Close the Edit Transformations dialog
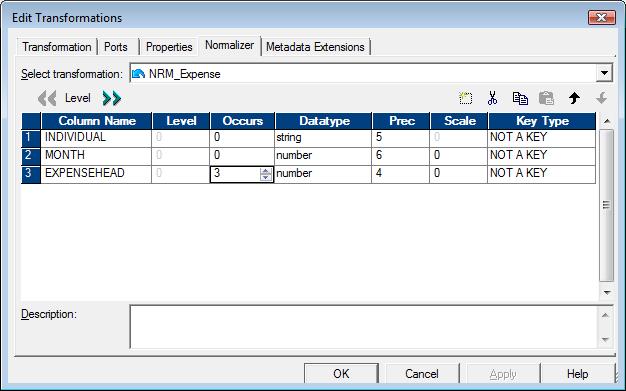The height and width of the screenshot is (391, 626). coord(602,18)
